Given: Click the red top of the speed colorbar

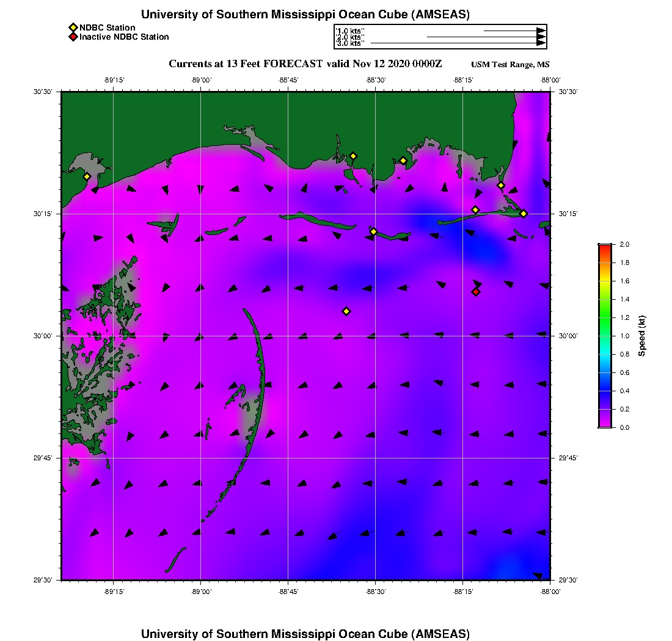Looking at the screenshot, I should 604,247.
